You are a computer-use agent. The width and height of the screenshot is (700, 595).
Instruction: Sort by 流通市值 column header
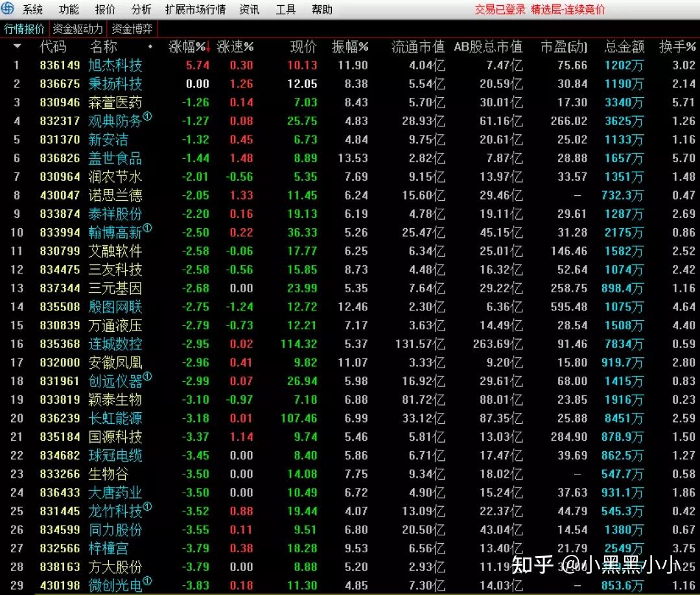click(418, 47)
